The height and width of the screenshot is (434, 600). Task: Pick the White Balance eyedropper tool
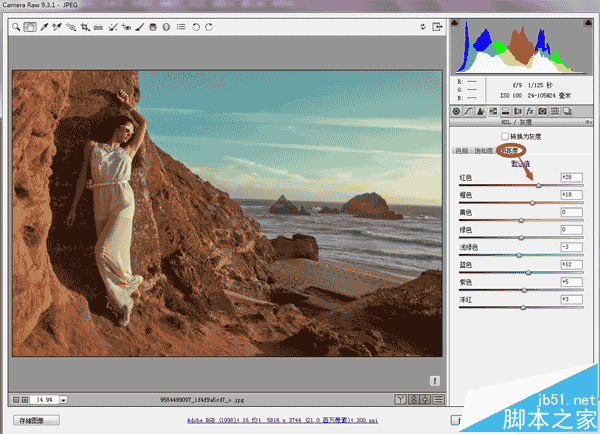(44, 27)
